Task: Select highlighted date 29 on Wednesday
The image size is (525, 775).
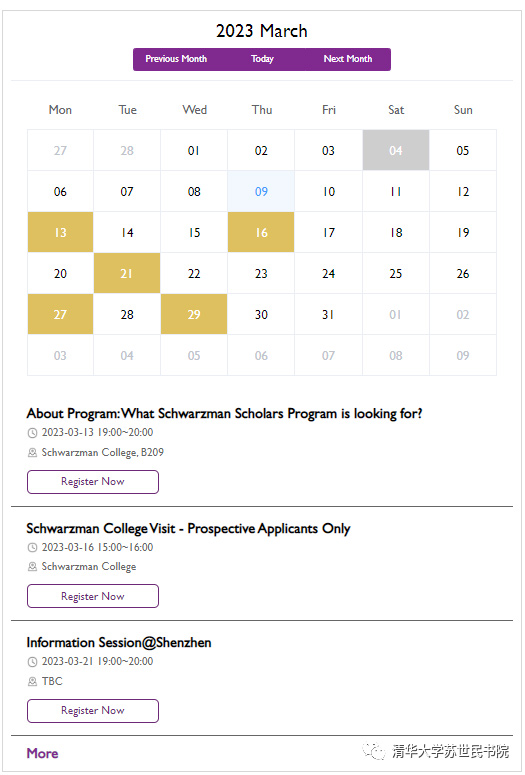Action: (x=194, y=314)
